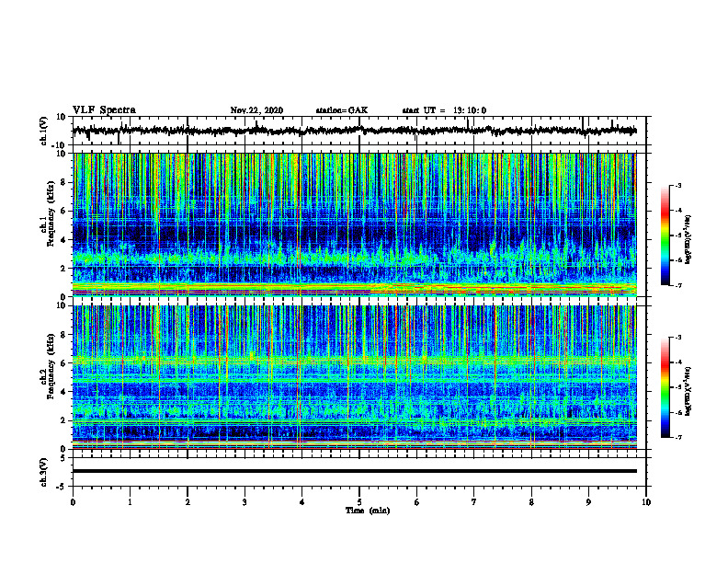The height and width of the screenshot is (563, 728).
Task: Click the log(PSD) units label beside ch.1 colorbar
Action: coord(688,240)
